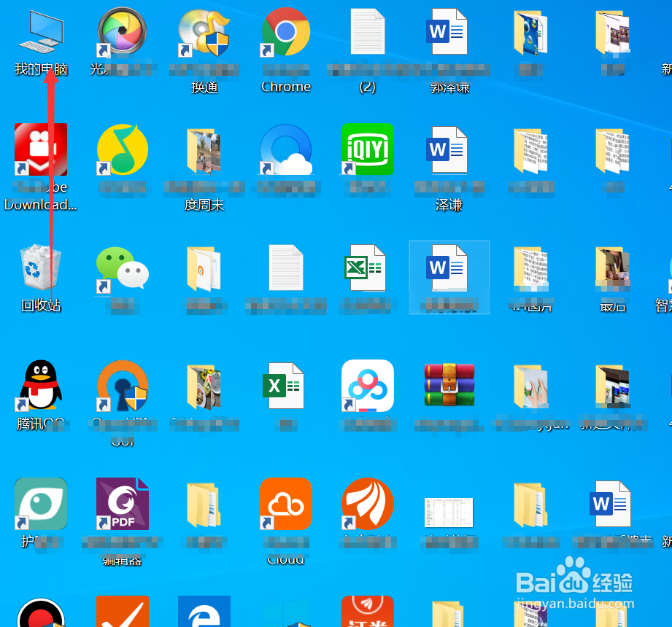Launch Google Chrome shortcut
The width and height of the screenshot is (672, 627).
(286, 32)
